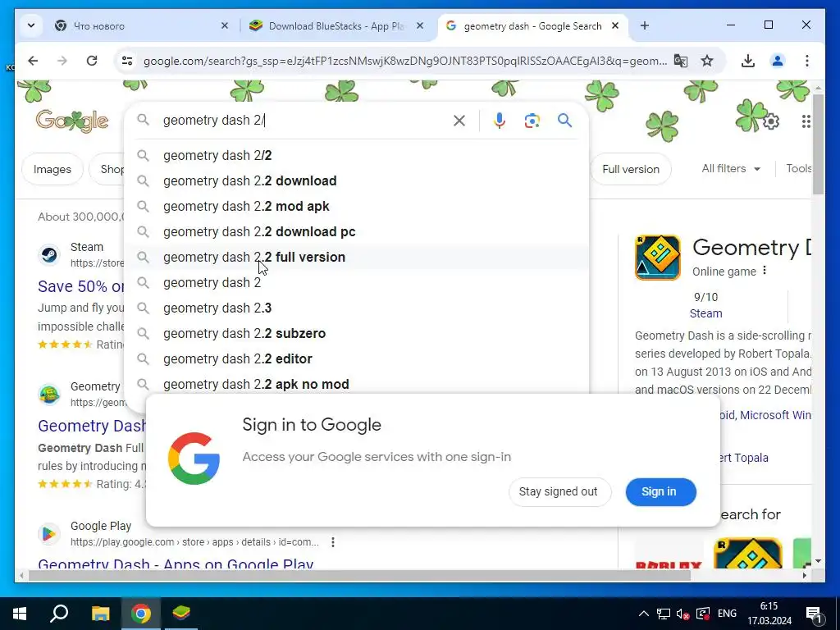Open more options beside Online game
840x630 pixels.
(x=765, y=271)
